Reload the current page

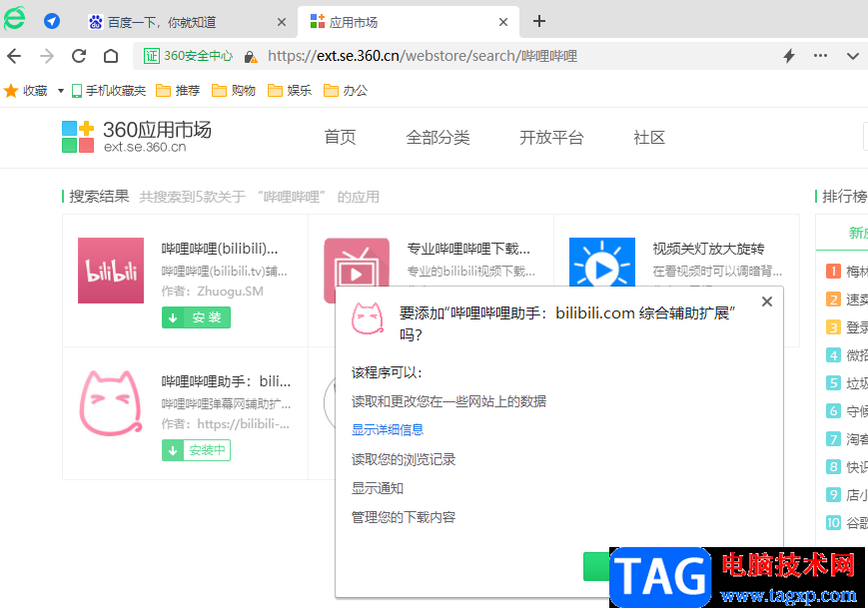point(79,56)
